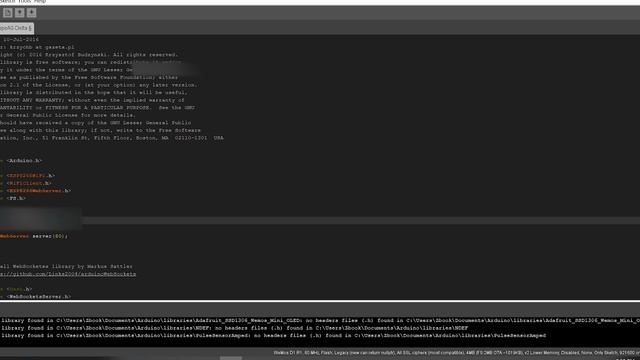Click the PulseSensorAmped console warning line
The image size is (640, 360).
coord(273,336)
